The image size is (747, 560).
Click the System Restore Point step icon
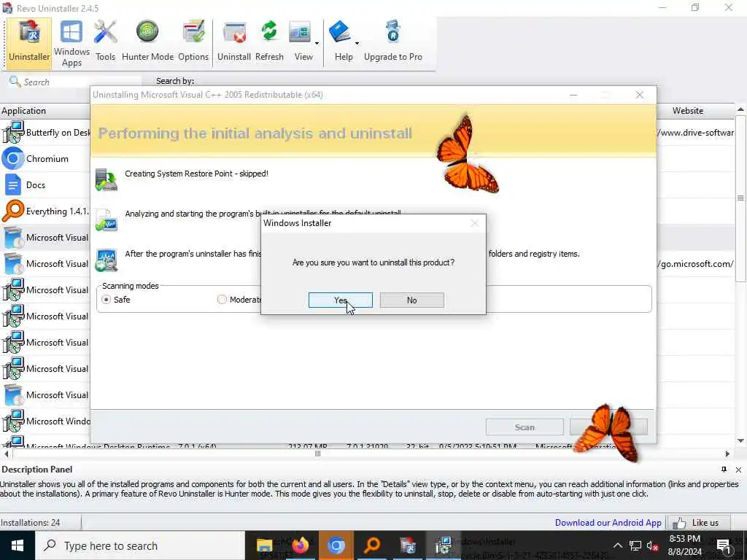click(107, 179)
